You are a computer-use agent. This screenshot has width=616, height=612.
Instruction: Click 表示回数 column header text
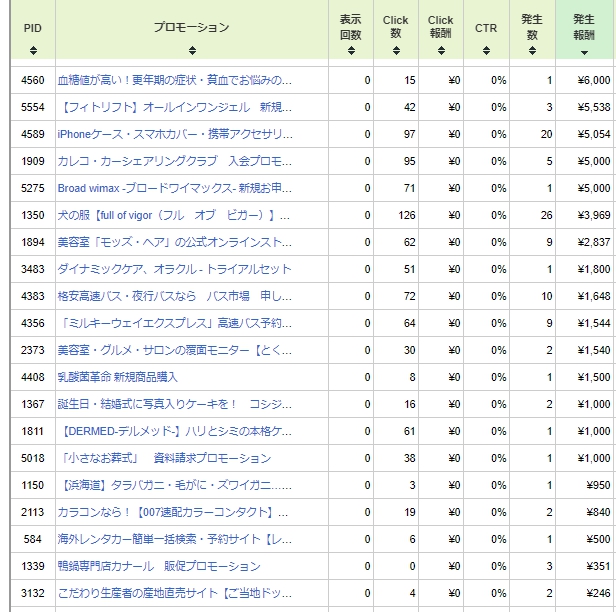coord(350,27)
